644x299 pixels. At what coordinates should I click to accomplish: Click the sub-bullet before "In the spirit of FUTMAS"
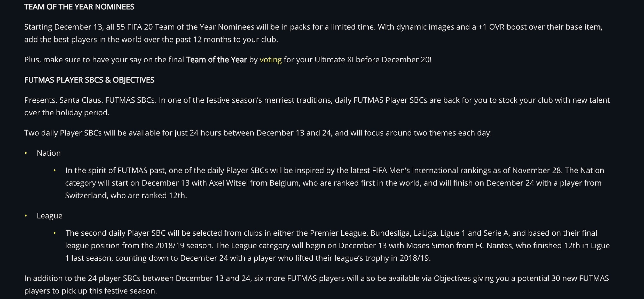click(x=54, y=170)
